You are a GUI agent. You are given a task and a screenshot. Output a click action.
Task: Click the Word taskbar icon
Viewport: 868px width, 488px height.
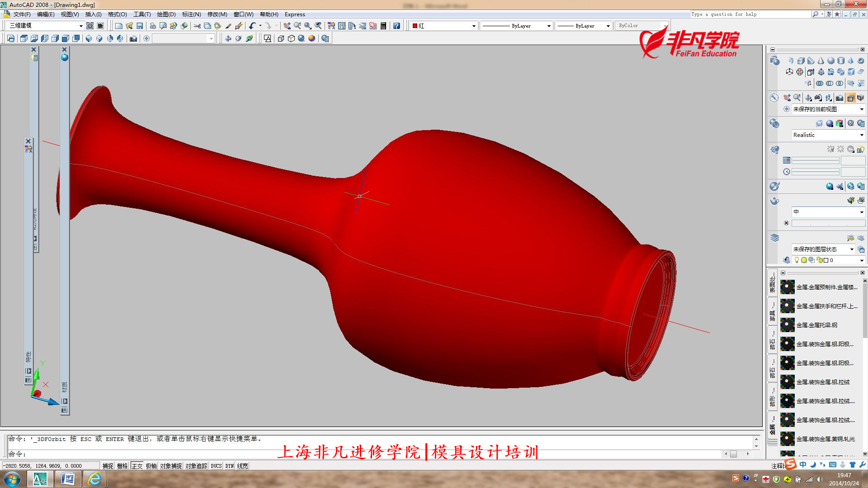pos(68,479)
